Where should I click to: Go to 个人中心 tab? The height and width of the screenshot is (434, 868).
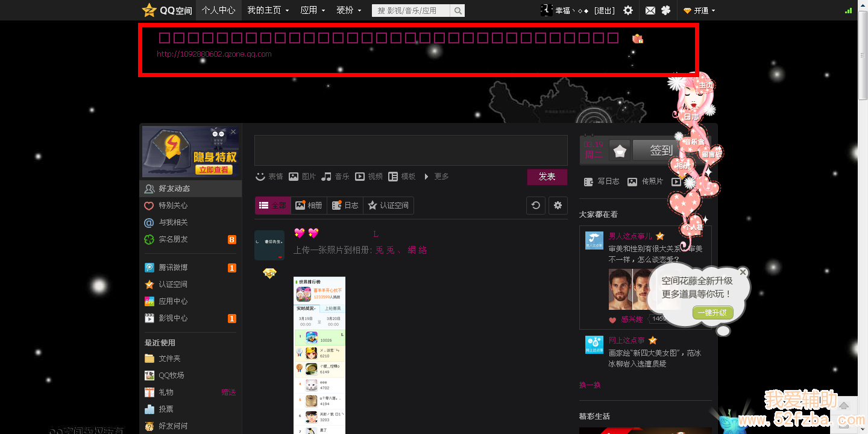click(218, 10)
